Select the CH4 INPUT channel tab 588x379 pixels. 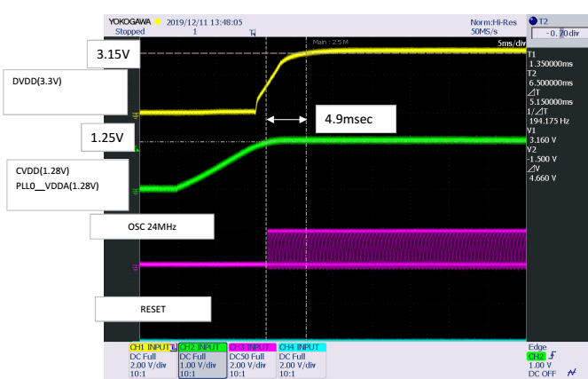click(x=302, y=347)
